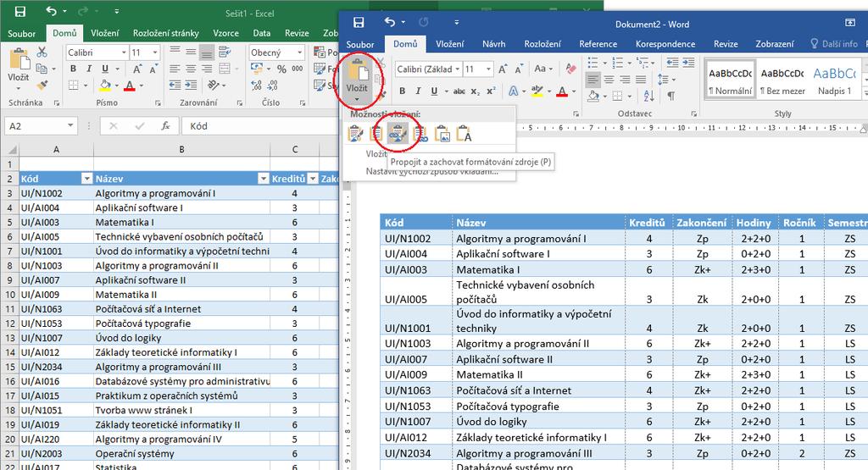868x470 pixels.
Task: Click the Další info tell-me box in Word
Action: pos(834,44)
